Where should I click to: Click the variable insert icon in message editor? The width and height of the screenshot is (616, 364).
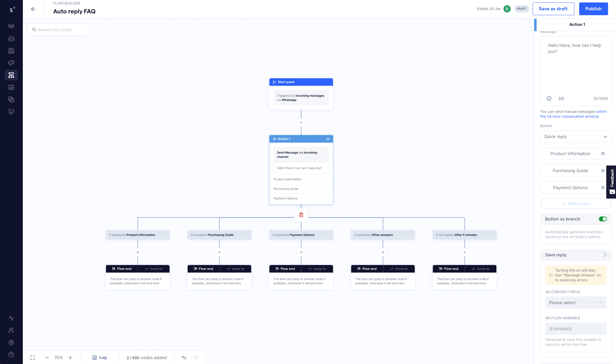tap(561, 98)
